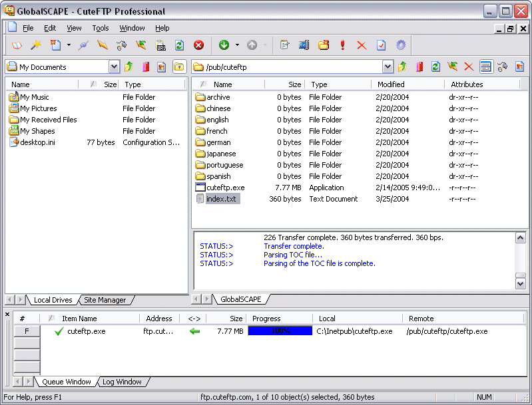532x405 pixels.
Task: Open the Window menu
Action: click(x=132, y=28)
